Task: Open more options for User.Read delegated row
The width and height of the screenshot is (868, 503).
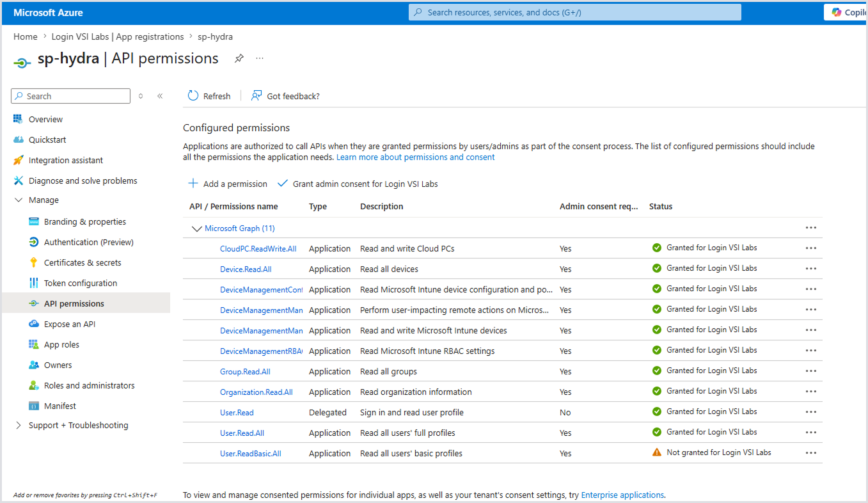Action: point(811,412)
